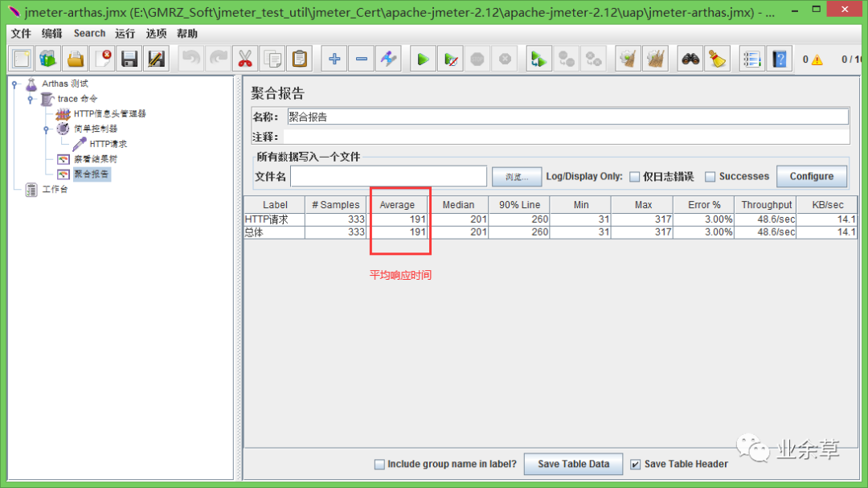
Task: Open the Search menu
Action: click(89, 34)
